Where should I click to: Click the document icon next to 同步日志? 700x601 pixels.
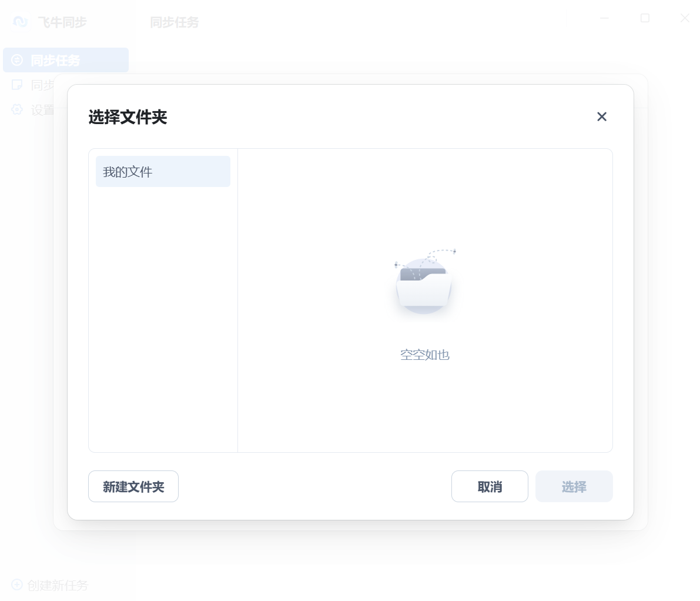16,85
